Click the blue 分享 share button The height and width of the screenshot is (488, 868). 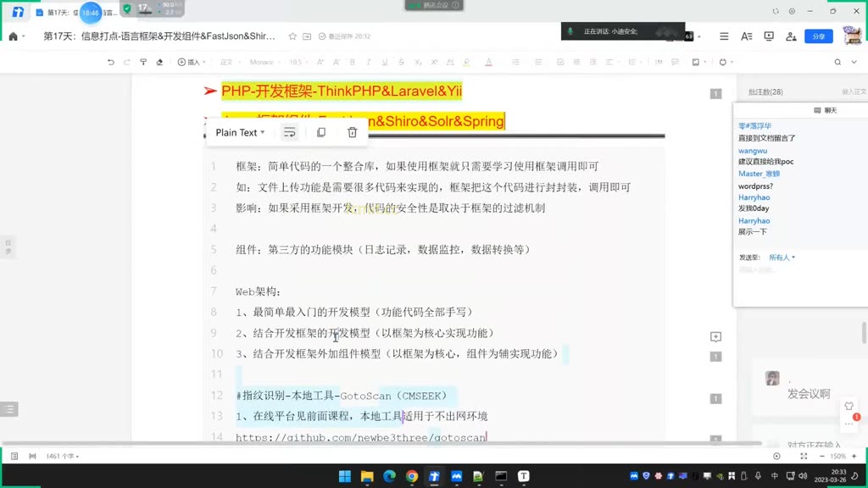(x=819, y=36)
